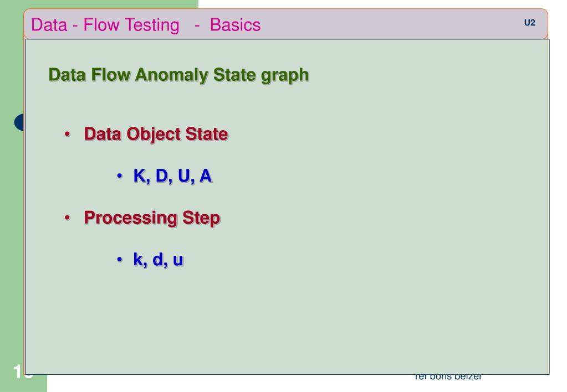The width and height of the screenshot is (567, 392).
Task: Click the word "Processing" in the second bullet
Action: coord(130,218)
